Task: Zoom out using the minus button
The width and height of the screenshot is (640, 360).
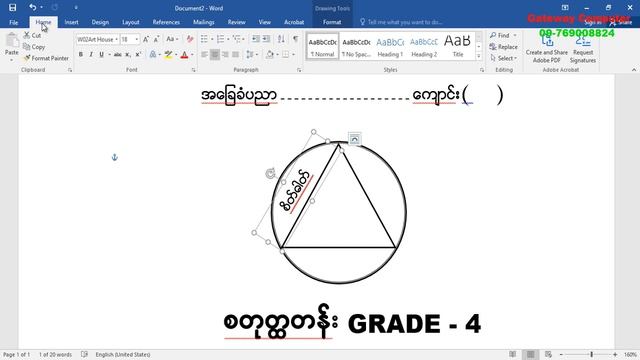Action: [x=561, y=355]
